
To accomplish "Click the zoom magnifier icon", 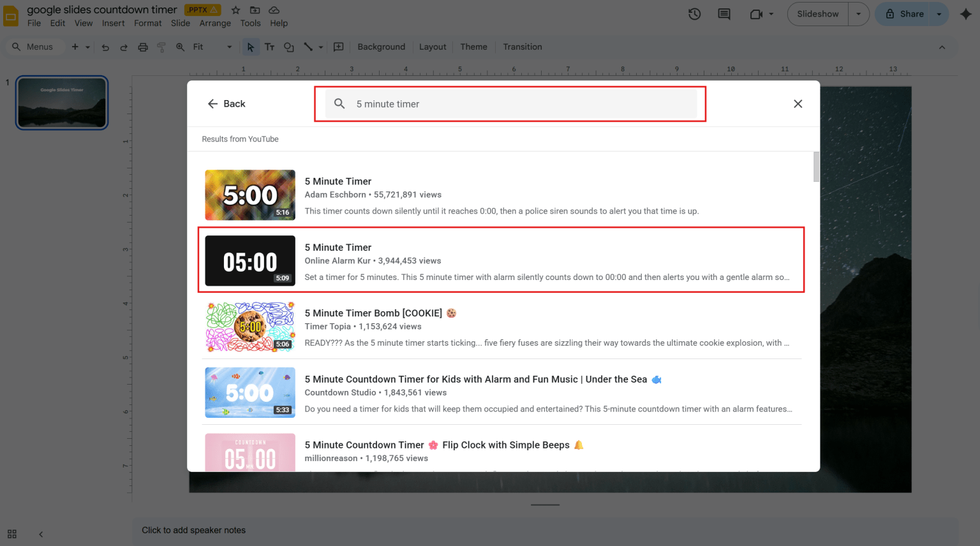I will [179, 47].
